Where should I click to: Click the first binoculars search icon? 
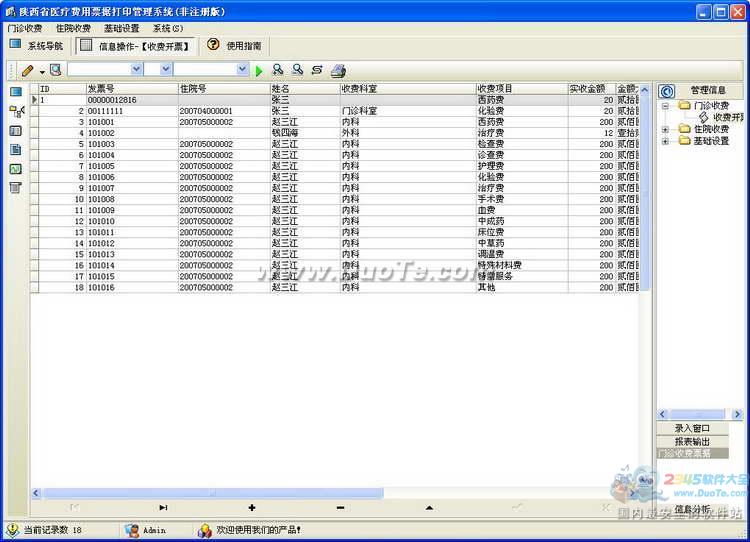(x=278, y=70)
